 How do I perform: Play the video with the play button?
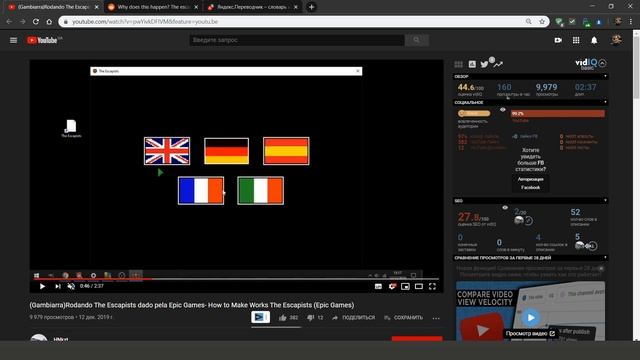[x=42, y=286]
